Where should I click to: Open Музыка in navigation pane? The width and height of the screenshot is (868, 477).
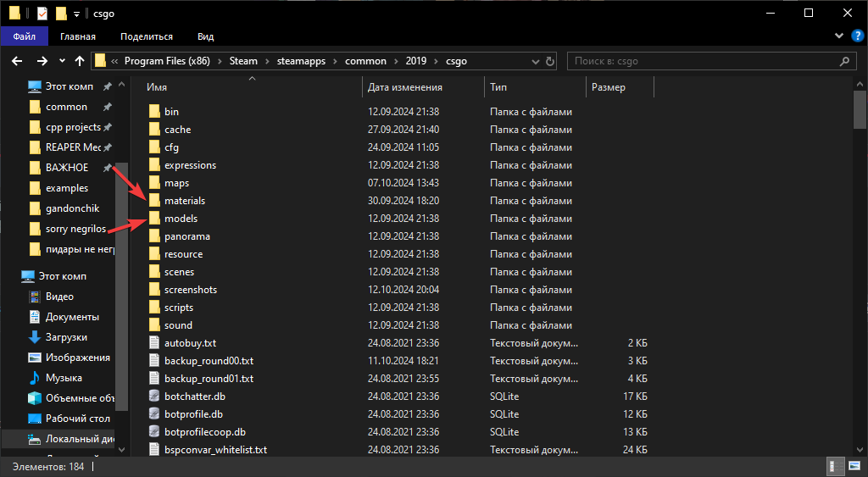[x=64, y=378]
